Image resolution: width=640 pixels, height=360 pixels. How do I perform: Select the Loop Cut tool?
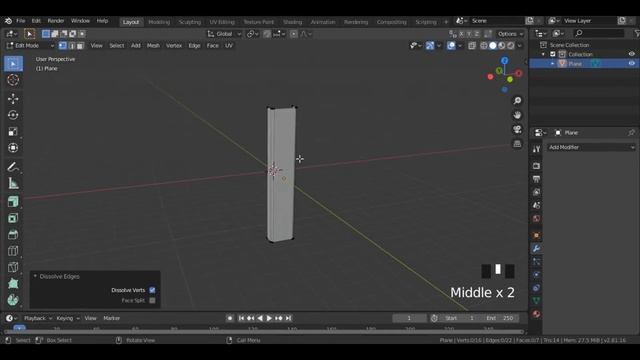(x=13, y=251)
